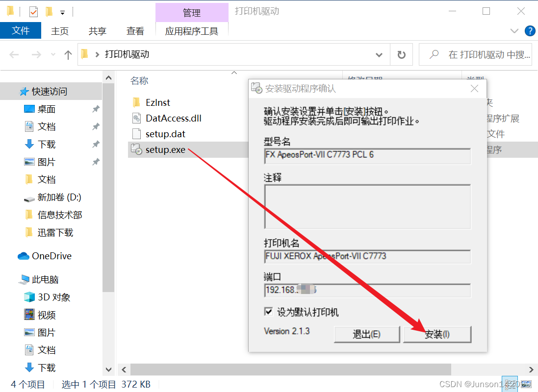The image size is (538, 392).
Task: Select the DatAccess.dll file
Action: (x=173, y=118)
